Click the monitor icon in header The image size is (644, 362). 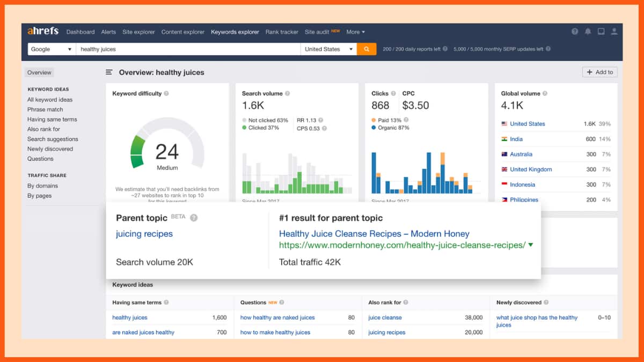tap(601, 32)
